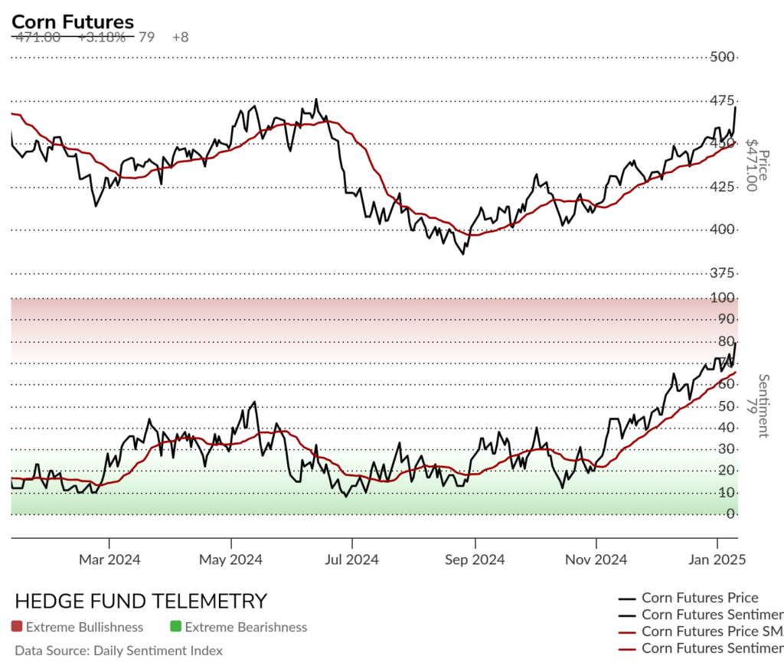
Task: Click the red Extreme Bullishness swatch
Action: pyautogui.click(x=17, y=626)
